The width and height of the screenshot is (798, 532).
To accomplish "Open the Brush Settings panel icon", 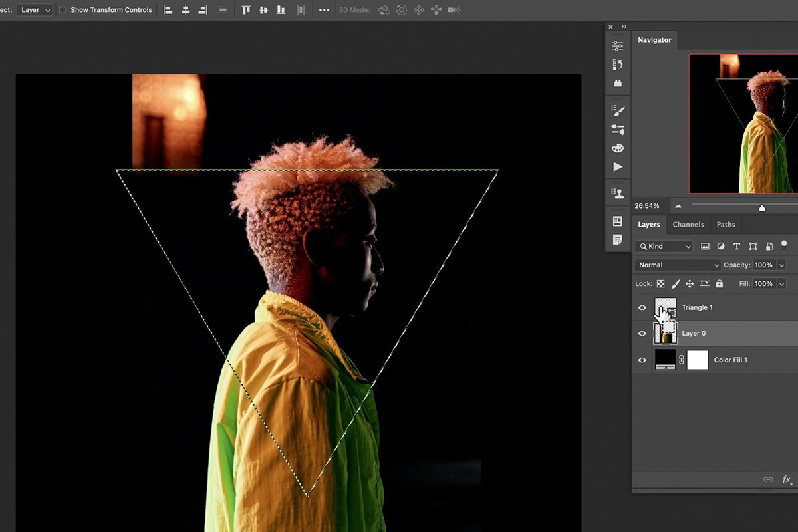I will (618, 110).
